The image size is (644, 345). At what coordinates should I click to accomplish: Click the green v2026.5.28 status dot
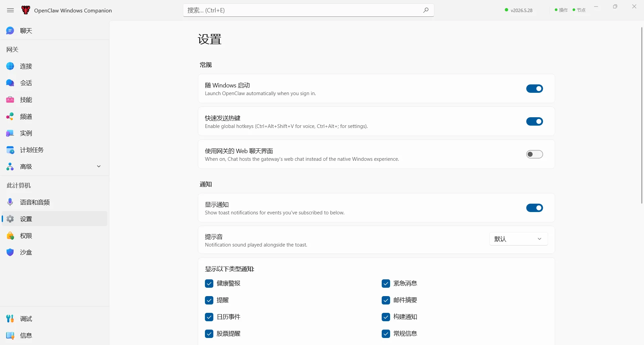[506, 10]
